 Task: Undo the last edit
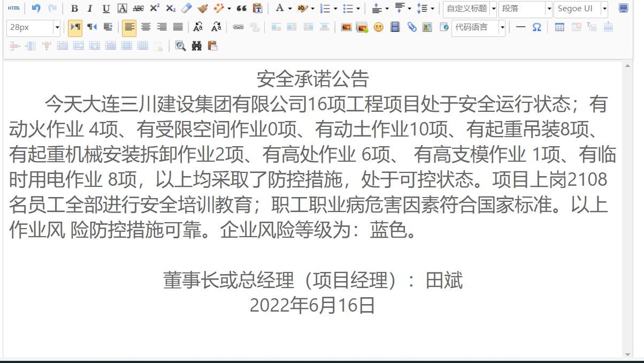pos(36,9)
